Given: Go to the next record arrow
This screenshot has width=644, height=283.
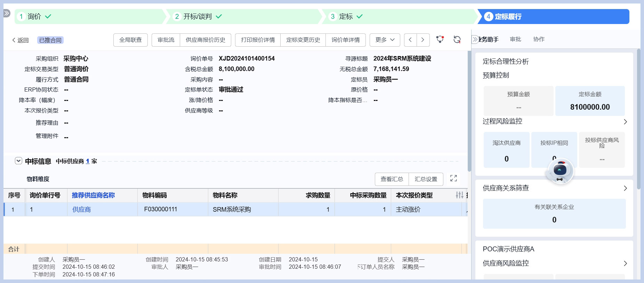Looking at the screenshot, I should (x=423, y=40).
